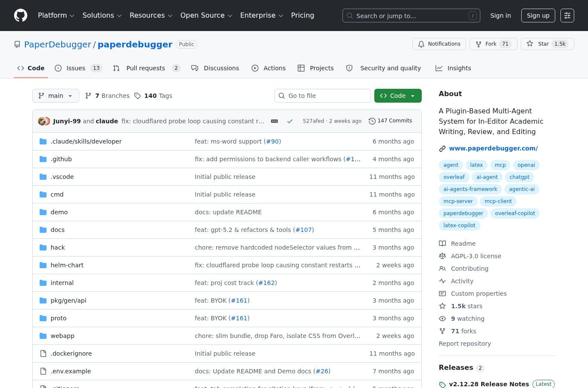The height and width of the screenshot is (388, 588).
Task: Open the 147 Commits history
Action: (x=390, y=121)
